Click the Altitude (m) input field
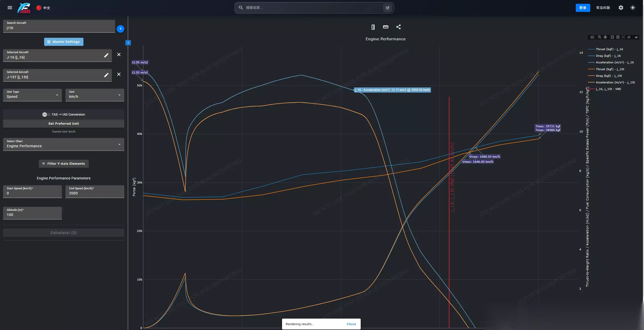Screen dimensions: 644x330 click(x=32, y=213)
